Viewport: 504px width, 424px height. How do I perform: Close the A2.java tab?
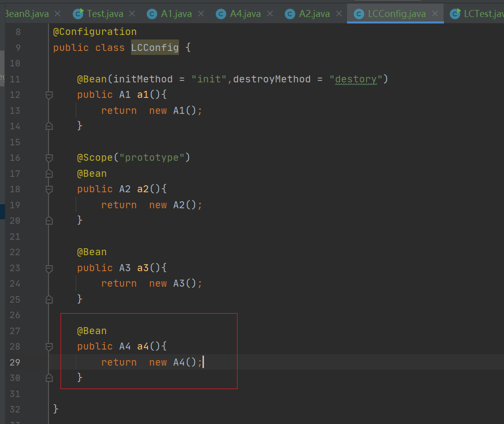click(x=339, y=14)
